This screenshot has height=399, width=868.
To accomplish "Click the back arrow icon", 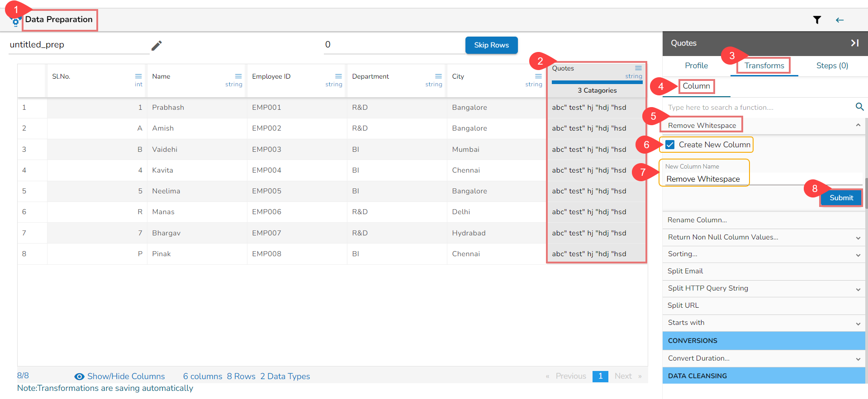I will [840, 20].
